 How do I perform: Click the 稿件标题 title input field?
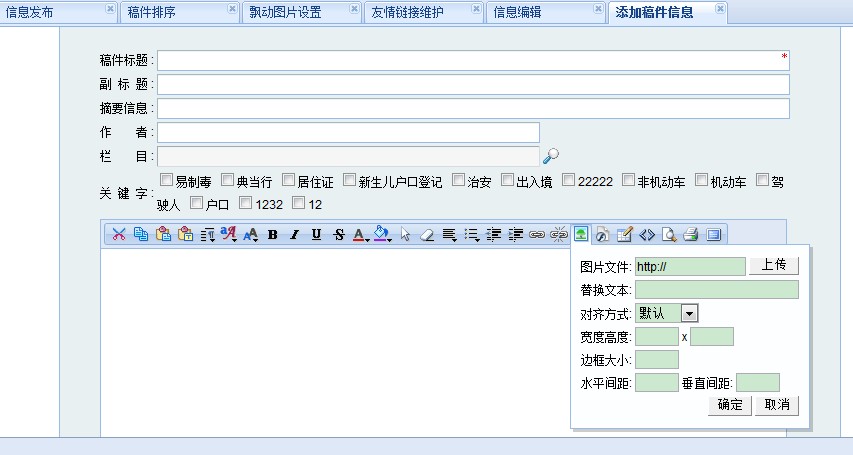point(473,60)
